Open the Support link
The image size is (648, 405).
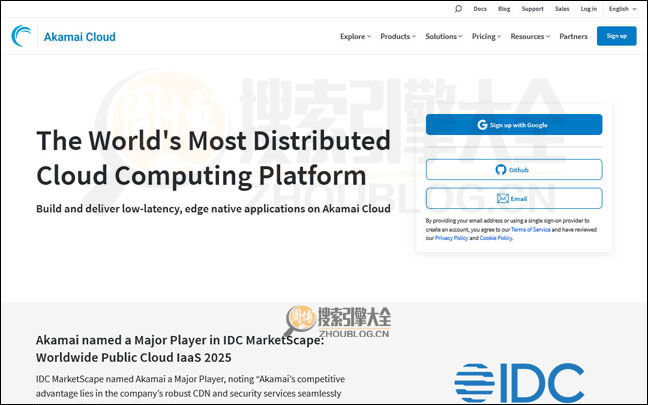(x=532, y=9)
